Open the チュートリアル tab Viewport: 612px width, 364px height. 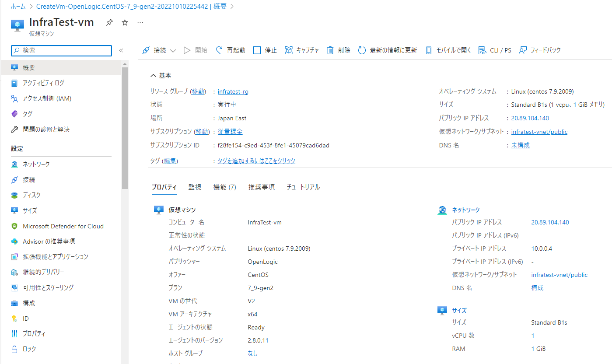[303, 187]
